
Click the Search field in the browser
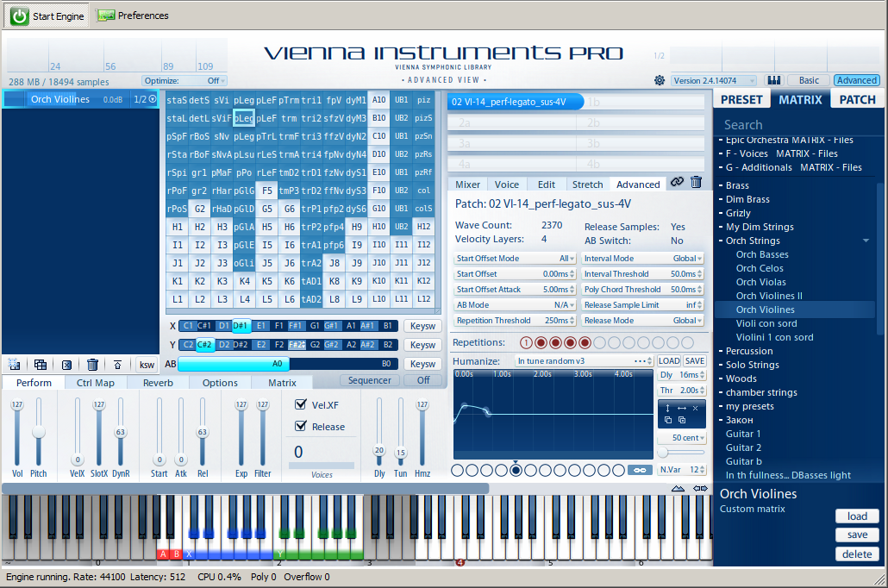[798, 125]
